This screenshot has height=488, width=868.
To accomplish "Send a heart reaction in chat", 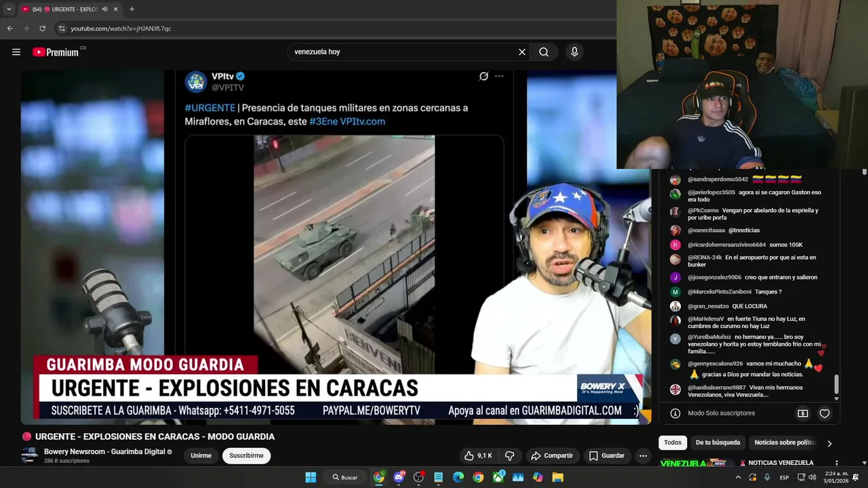I will 825,413.
